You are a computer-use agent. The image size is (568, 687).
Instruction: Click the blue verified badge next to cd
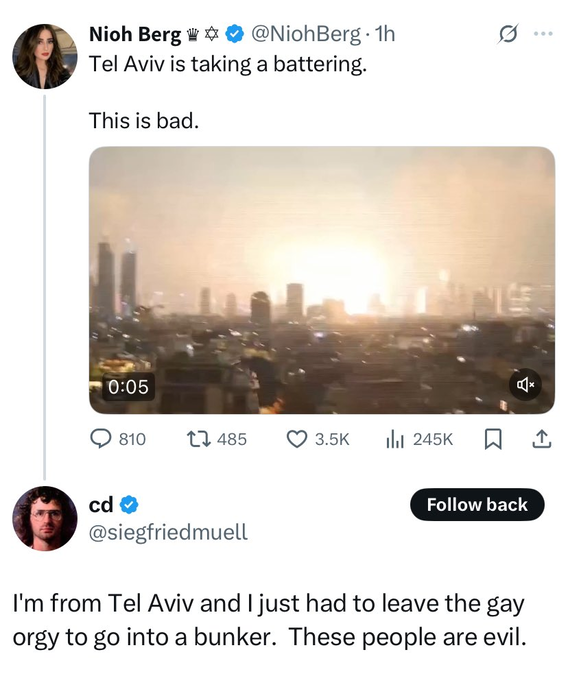click(x=129, y=505)
